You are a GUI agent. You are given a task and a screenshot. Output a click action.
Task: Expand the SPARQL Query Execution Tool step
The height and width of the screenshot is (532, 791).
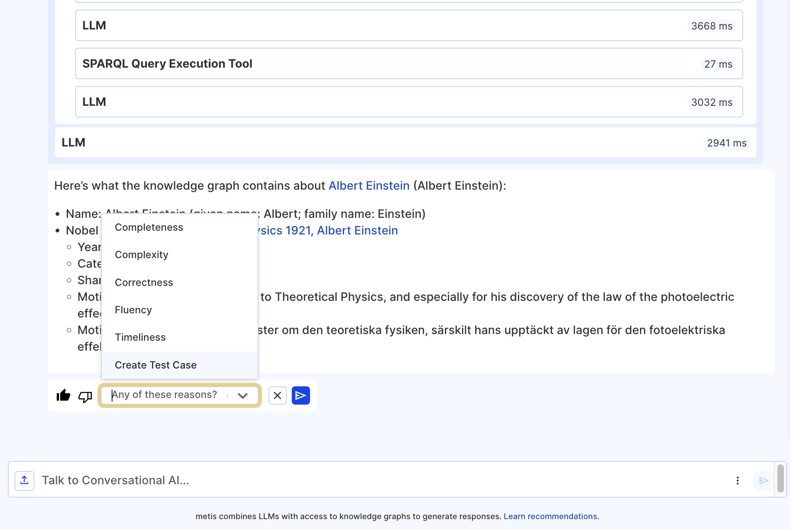click(409, 64)
